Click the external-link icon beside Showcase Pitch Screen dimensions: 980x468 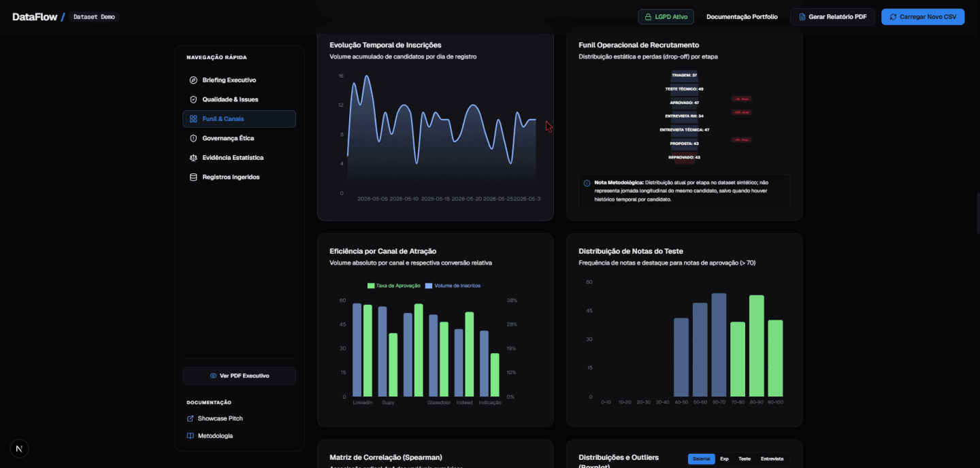[191, 418]
